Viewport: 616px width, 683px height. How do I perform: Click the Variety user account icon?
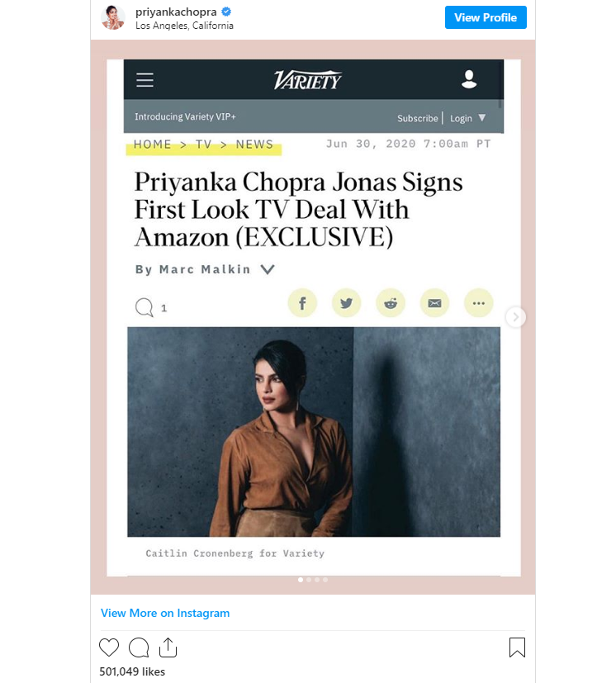click(x=469, y=79)
